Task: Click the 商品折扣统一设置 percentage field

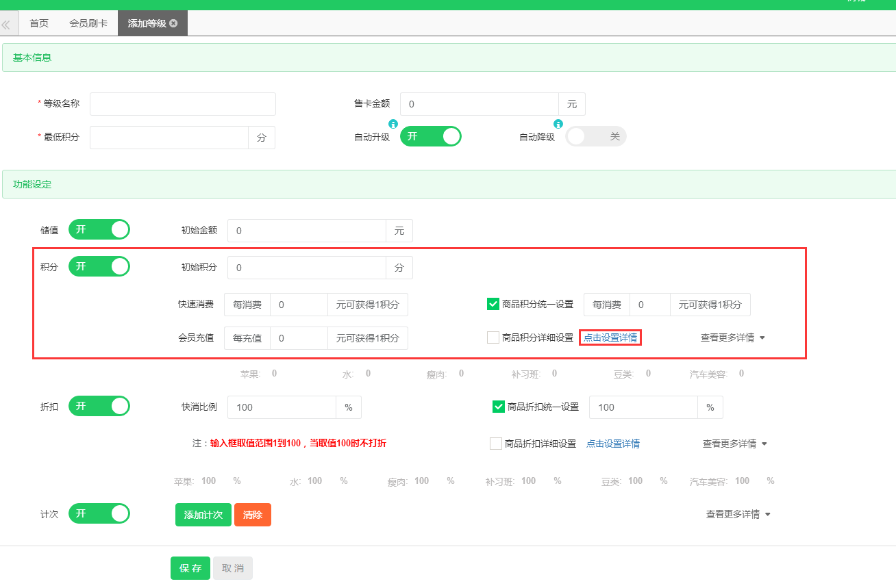Action: [x=643, y=407]
